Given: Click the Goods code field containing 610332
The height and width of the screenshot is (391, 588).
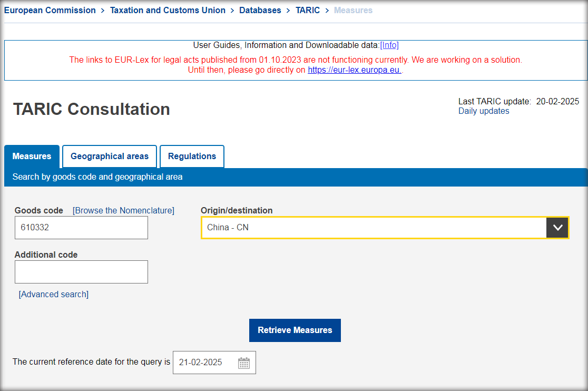Looking at the screenshot, I should pyautogui.click(x=81, y=228).
